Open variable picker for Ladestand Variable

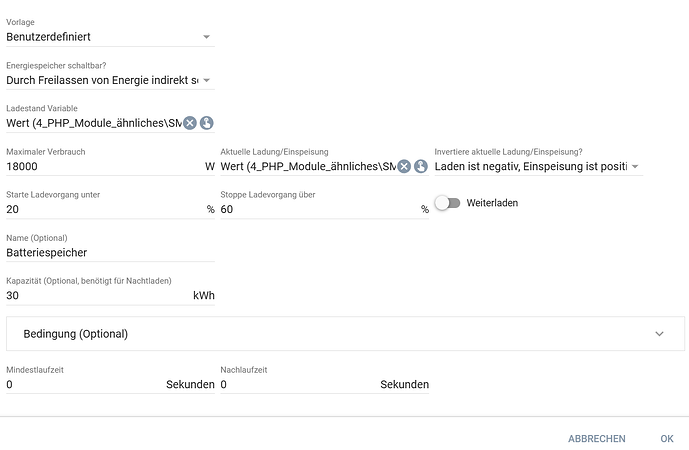point(207,123)
